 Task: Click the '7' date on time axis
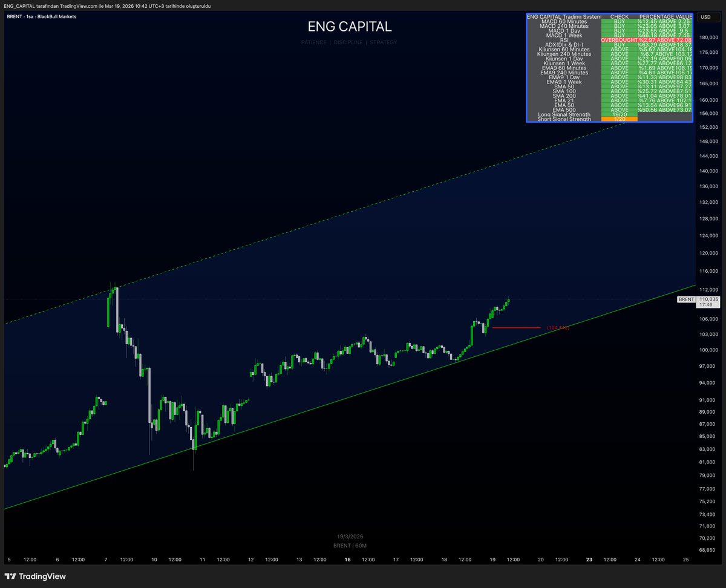pos(105,560)
